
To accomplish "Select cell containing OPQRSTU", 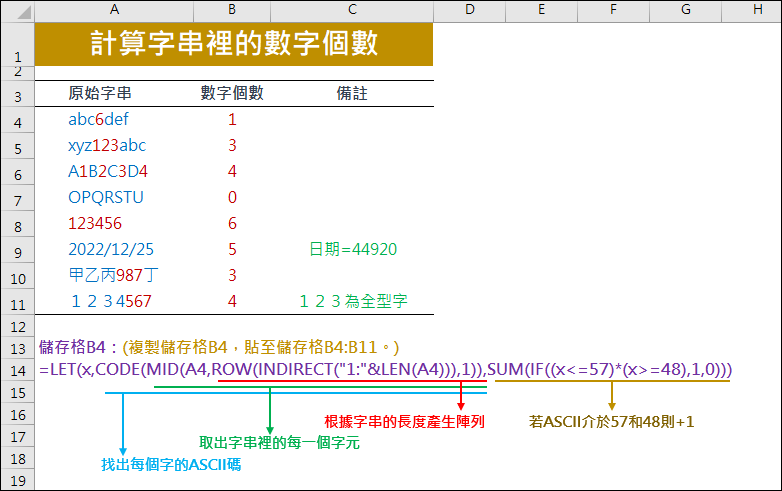I will click(114, 197).
